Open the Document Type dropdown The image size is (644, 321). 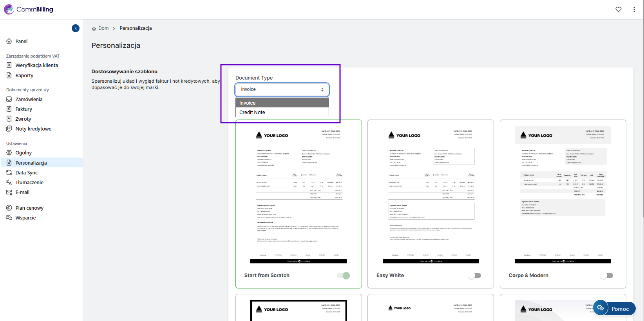[x=282, y=89]
